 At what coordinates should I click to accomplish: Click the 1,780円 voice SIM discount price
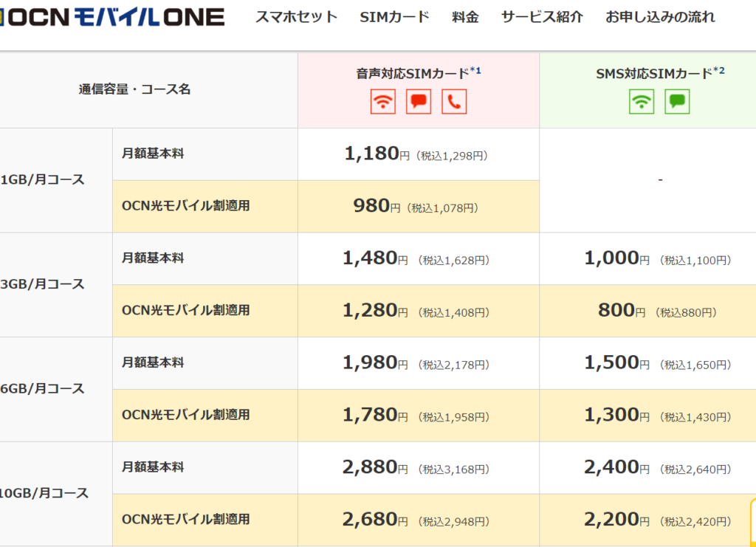[x=416, y=416]
